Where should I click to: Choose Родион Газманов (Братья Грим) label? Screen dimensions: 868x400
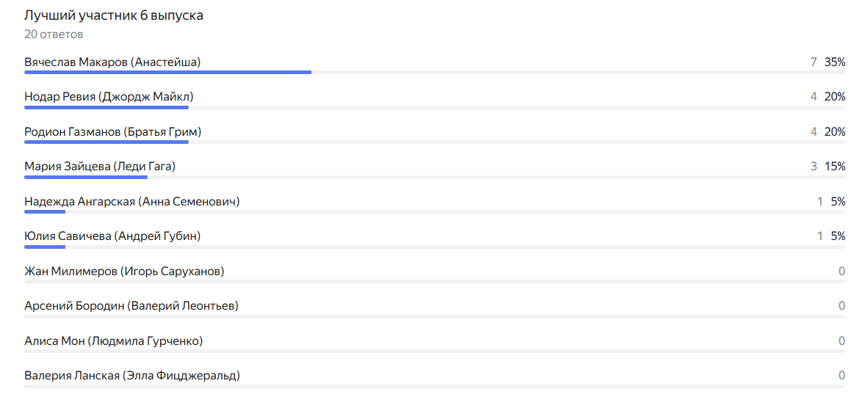(112, 132)
